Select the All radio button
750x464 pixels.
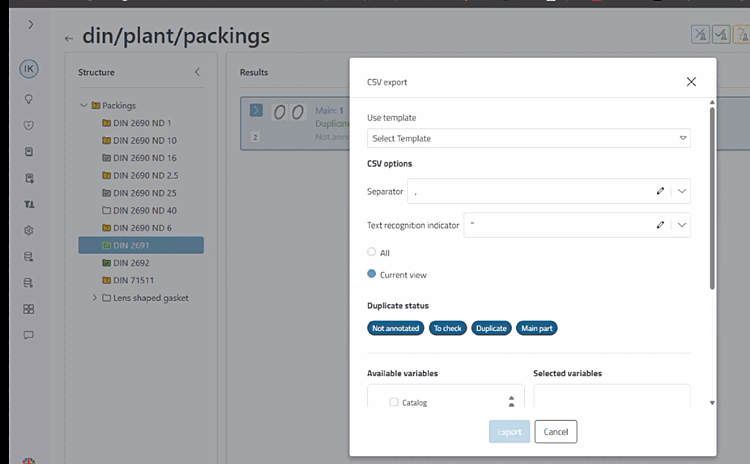point(371,252)
